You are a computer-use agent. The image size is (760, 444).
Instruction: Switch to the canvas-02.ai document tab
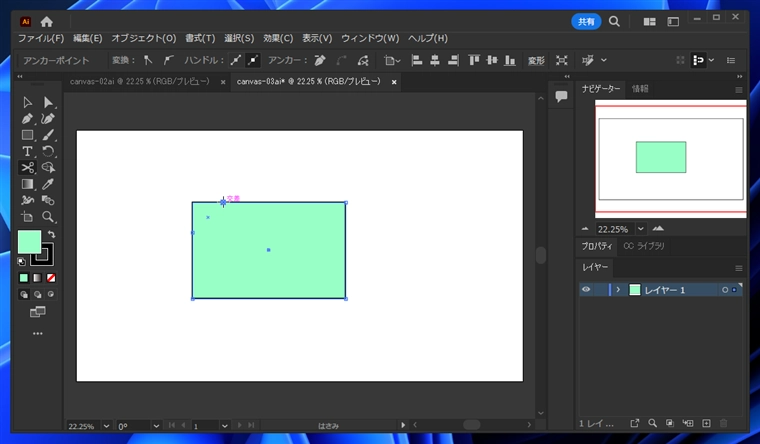click(x=139, y=82)
